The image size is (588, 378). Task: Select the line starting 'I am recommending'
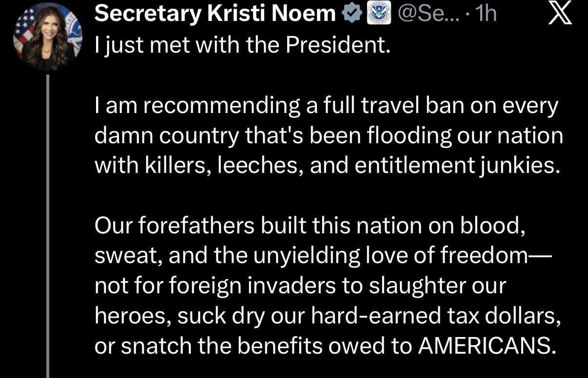tap(325, 106)
